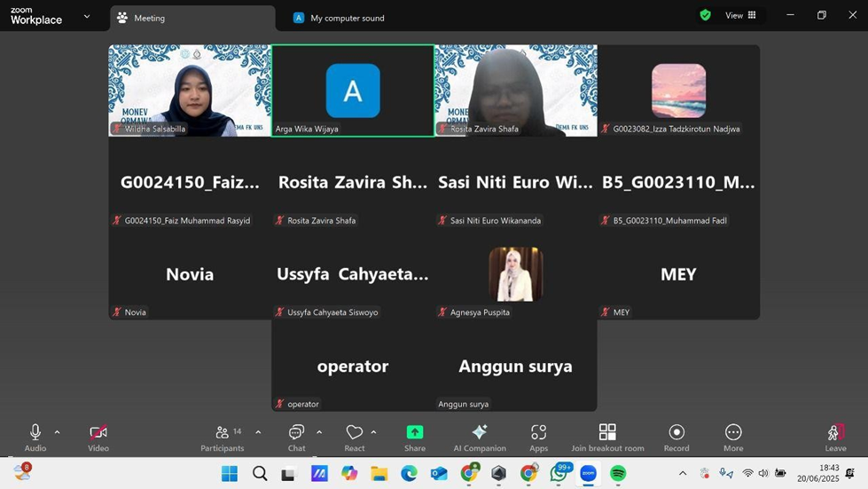
Task: Click the Join breakout room icon
Action: 607,436
